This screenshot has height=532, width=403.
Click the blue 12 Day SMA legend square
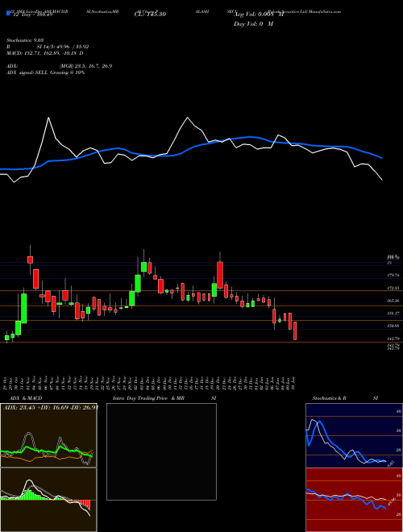(x=8, y=13)
